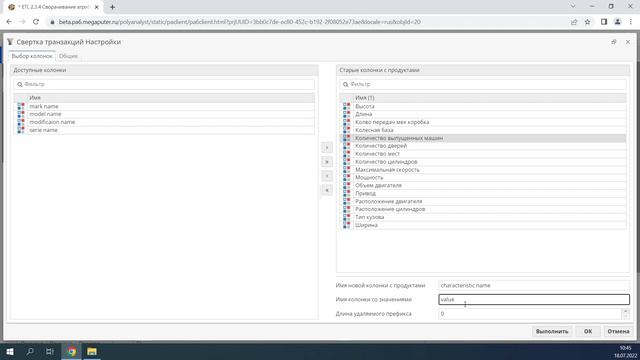Click the Chrome icon in taskbar
640x360 pixels.
tap(72, 351)
